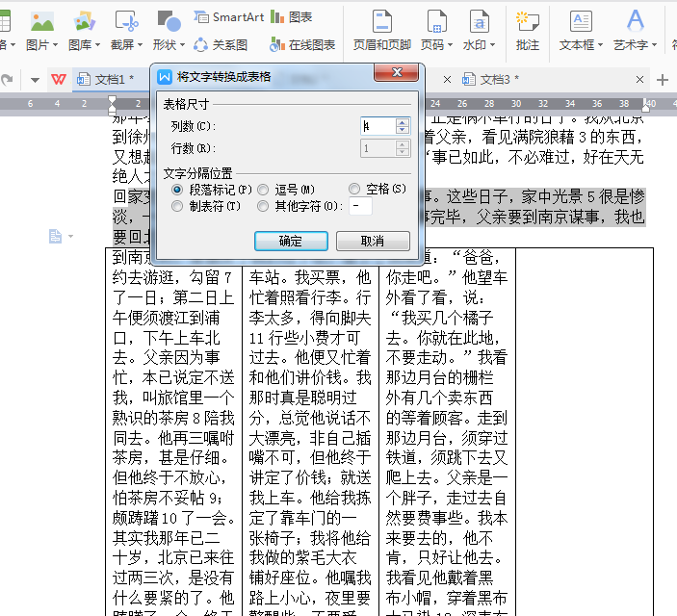Insert SmartArt from the ribbon

click(x=229, y=17)
